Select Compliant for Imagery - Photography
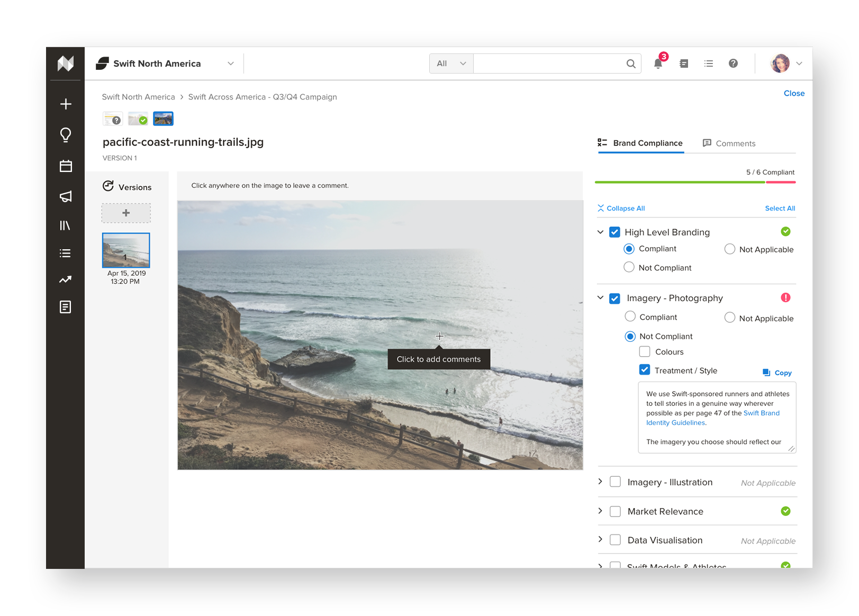This screenshot has width=859, height=616. tap(630, 316)
